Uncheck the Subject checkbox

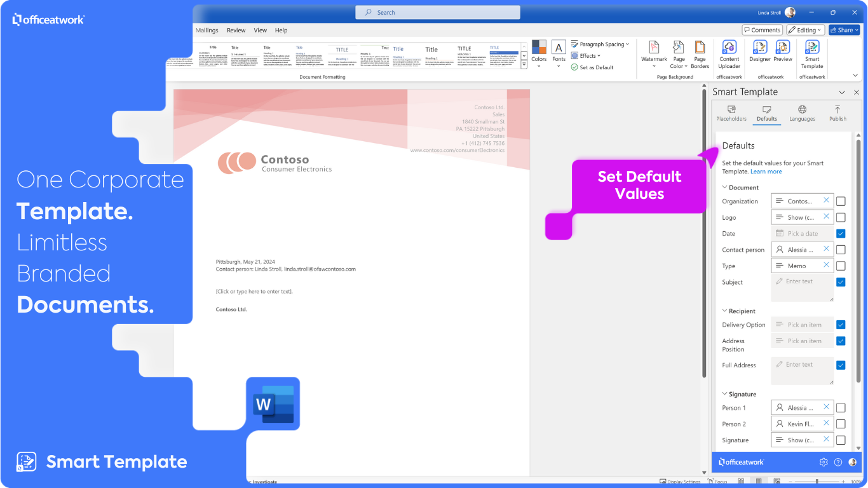click(841, 282)
